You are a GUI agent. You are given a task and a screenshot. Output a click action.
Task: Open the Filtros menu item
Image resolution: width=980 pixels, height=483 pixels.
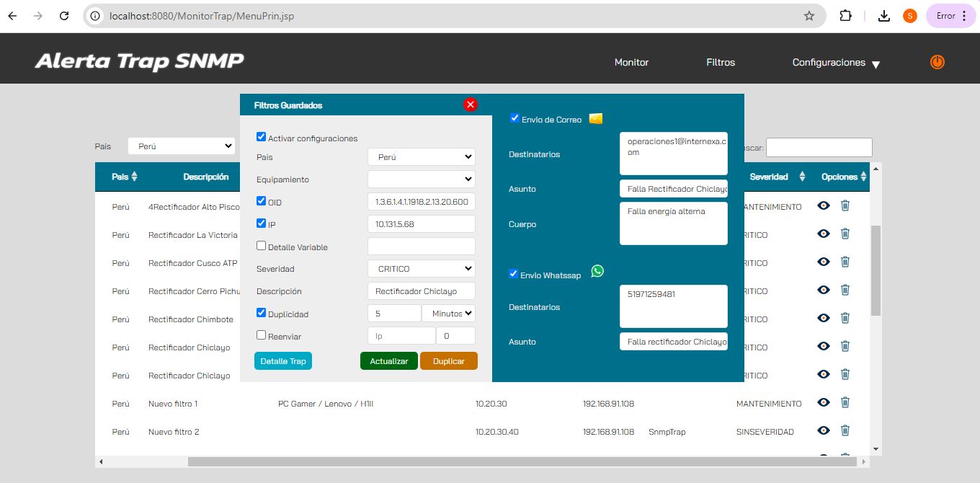click(721, 63)
